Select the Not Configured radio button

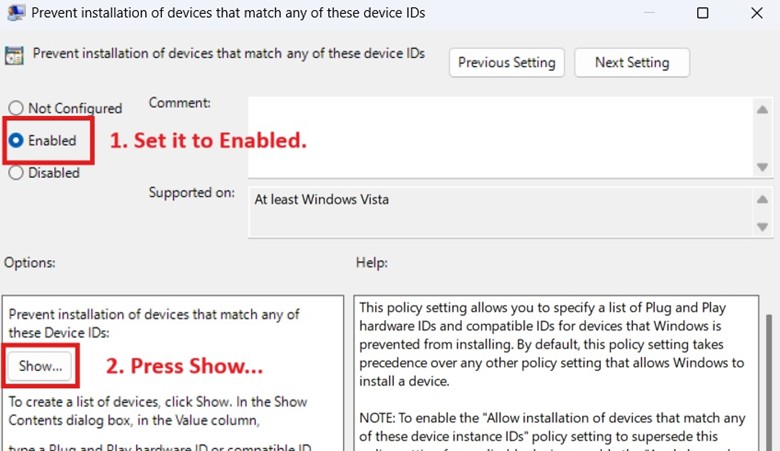pos(16,108)
